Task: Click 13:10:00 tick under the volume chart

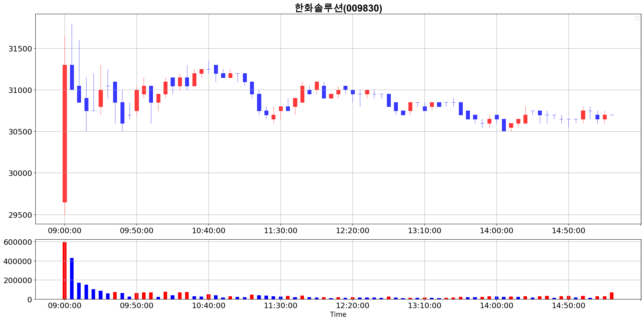Action: pos(425,306)
